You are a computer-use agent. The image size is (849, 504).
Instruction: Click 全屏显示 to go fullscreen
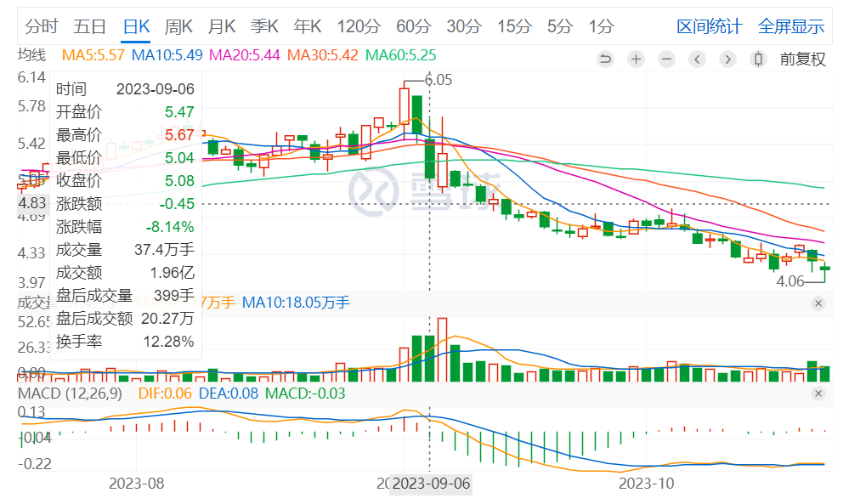[790, 26]
